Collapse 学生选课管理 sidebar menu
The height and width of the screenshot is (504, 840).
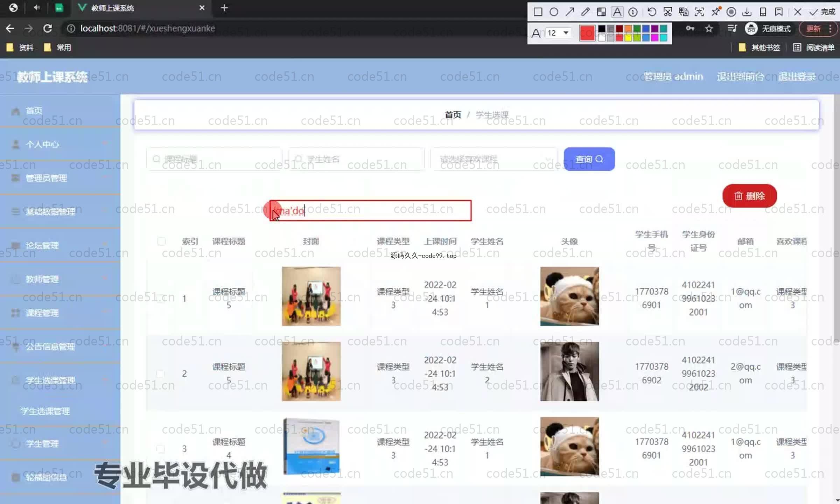[x=60, y=380]
